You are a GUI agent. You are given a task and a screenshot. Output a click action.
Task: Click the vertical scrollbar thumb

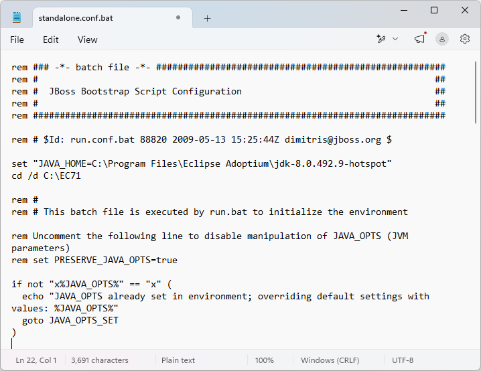pyautogui.click(x=476, y=93)
